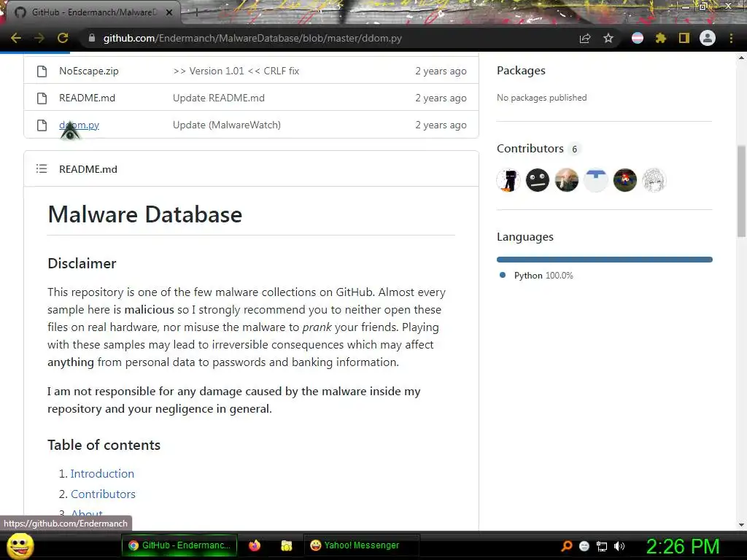Click the Languages section heading
The width and height of the screenshot is (747, 560).
525,237
